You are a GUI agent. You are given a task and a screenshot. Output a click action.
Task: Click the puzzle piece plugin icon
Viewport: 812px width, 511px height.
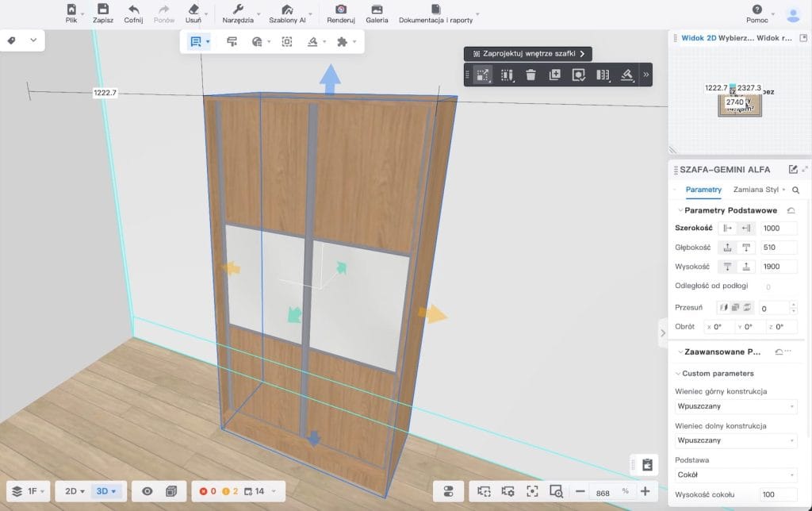(342, 41)
